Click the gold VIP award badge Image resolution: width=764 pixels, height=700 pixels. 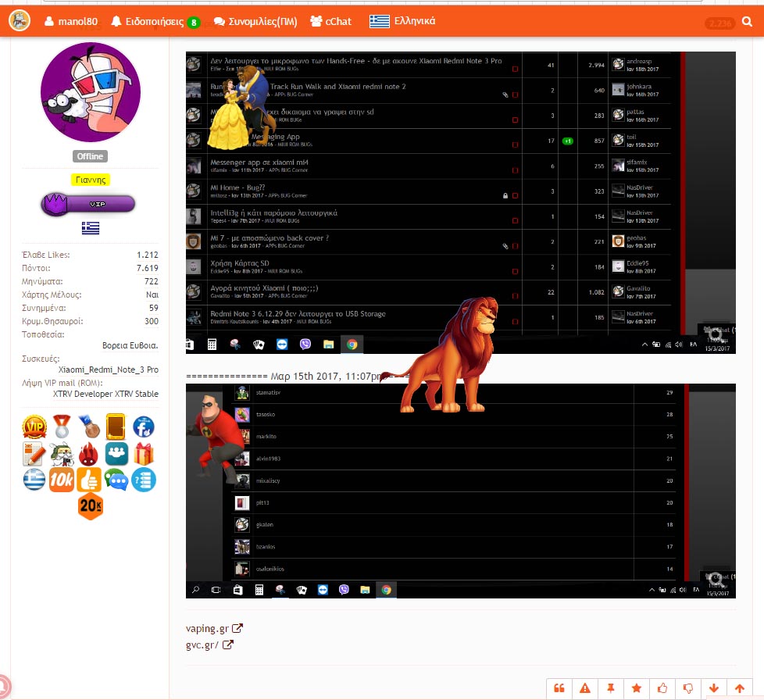(x=34, y=427)
